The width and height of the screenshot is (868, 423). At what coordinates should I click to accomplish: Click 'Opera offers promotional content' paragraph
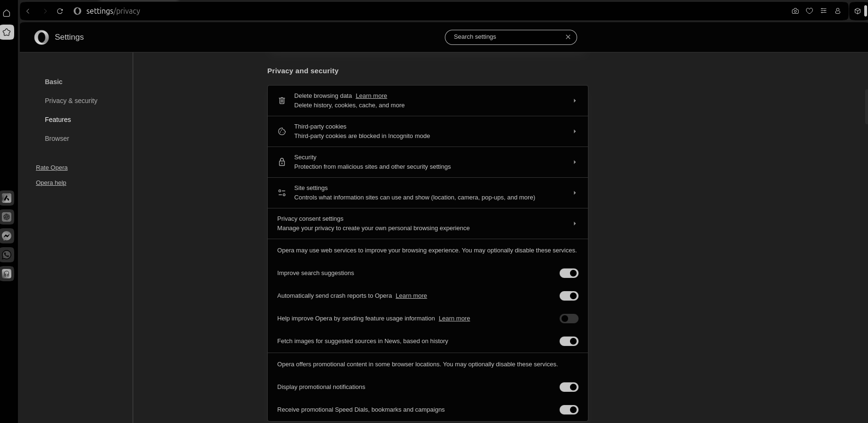[417, 364]
